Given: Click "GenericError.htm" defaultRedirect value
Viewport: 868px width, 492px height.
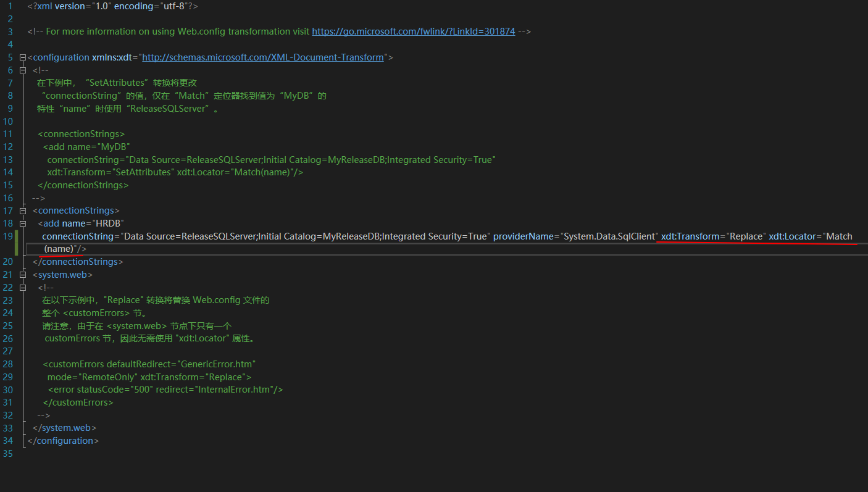Looking at the screenshot, I should pyautogui.click(x=217, y=364).
